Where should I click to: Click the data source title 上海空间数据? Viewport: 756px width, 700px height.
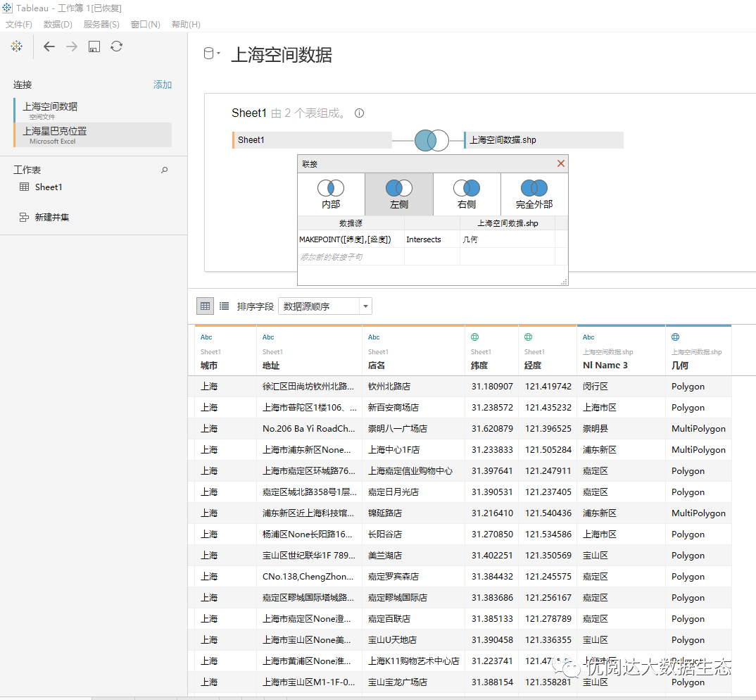(x=282, y=54)
